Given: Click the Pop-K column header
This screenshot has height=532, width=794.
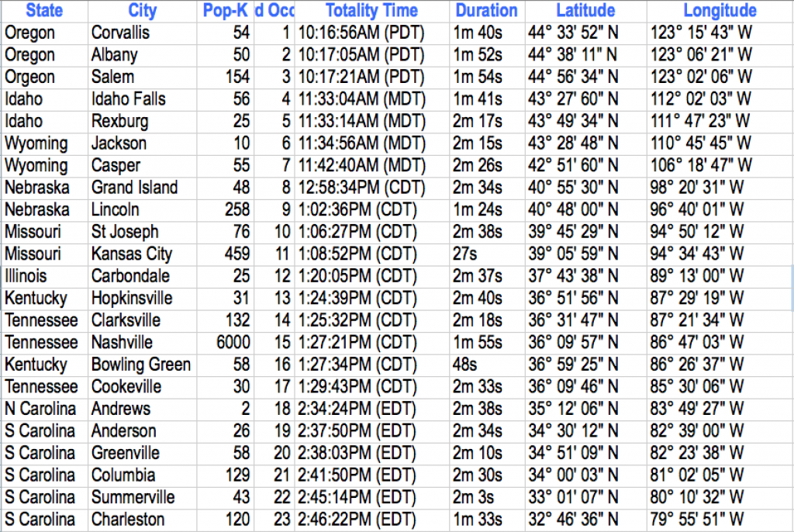Looking at the screenshot, I should (x=224, y=11).
